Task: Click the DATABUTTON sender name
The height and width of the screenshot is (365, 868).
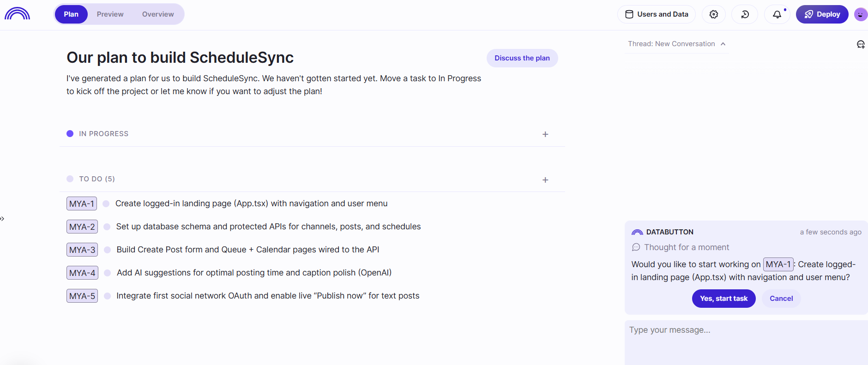Action: point(670,232)
